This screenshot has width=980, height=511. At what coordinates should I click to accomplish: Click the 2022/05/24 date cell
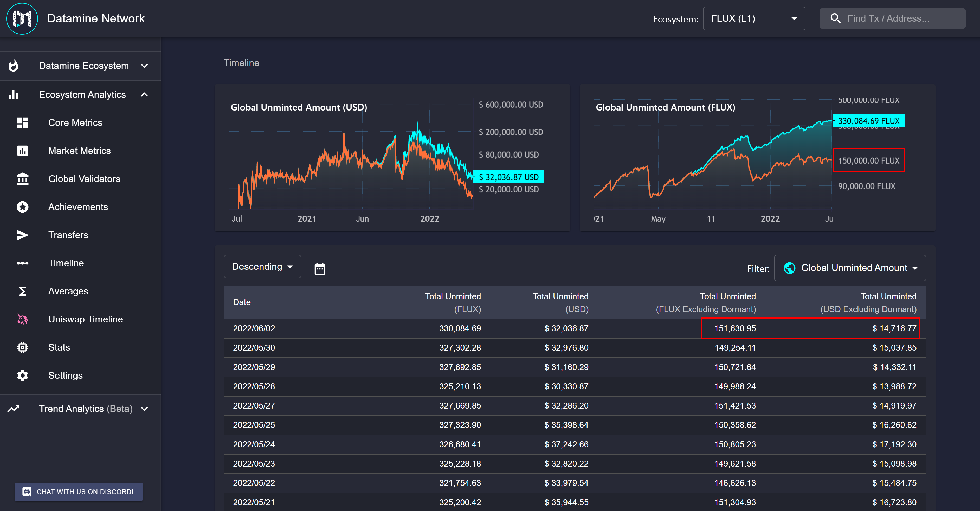point(254,444)
